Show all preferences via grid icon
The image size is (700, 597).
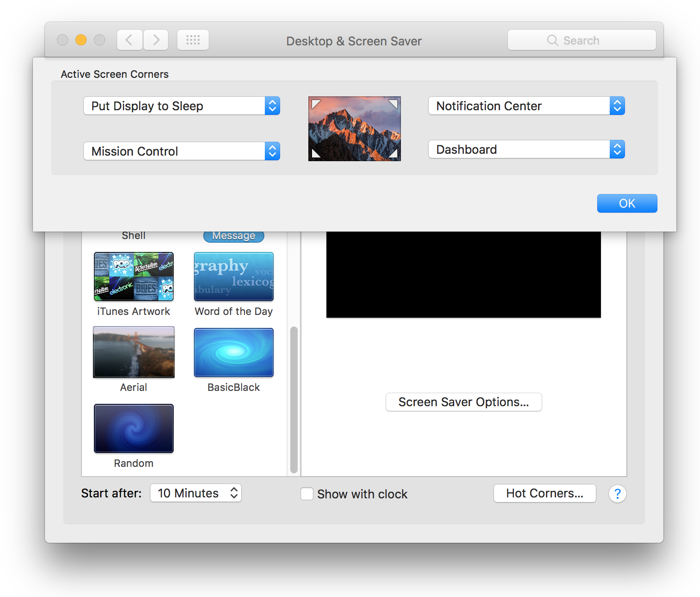click(x=193, y=40)
